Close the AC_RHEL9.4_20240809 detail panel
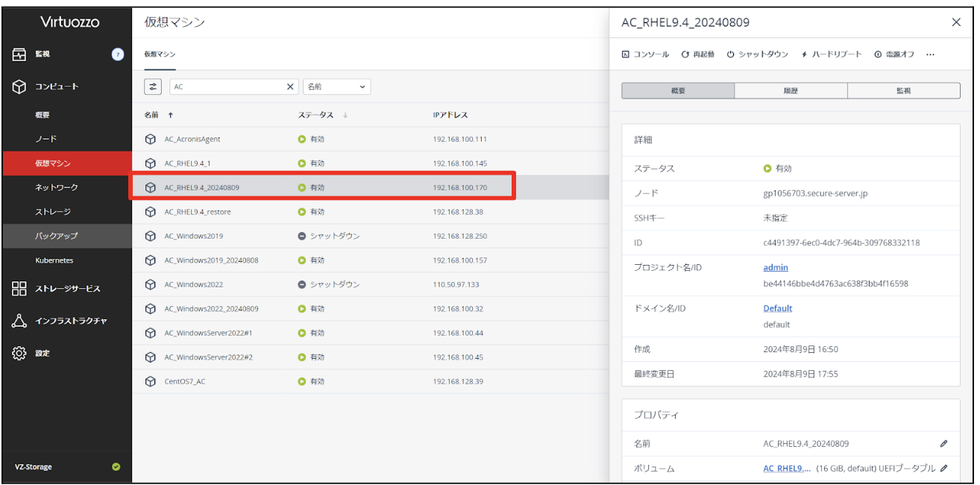Image resolution: width=980 pixels, height=485 pixels. click(956, 22)
